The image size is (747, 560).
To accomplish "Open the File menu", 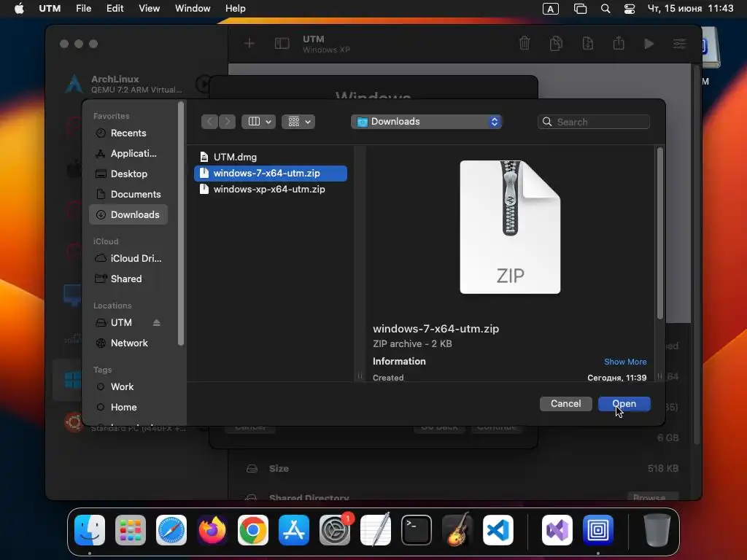I will click(x=83, y=9).
